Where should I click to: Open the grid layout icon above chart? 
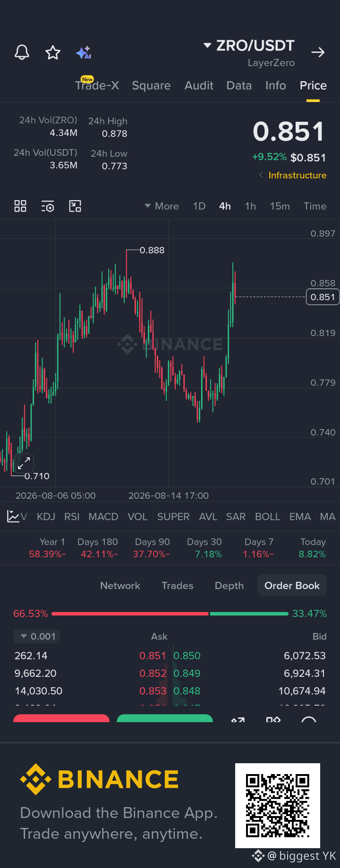(x=20, y=206)
